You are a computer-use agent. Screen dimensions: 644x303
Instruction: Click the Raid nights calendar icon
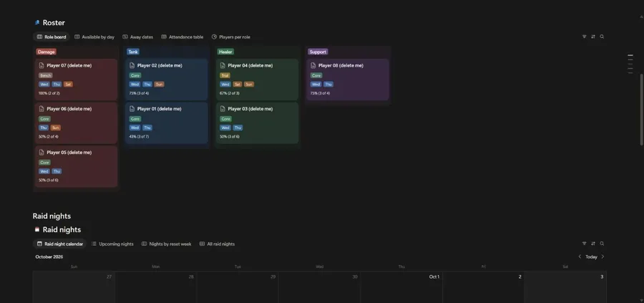(37, 229)
